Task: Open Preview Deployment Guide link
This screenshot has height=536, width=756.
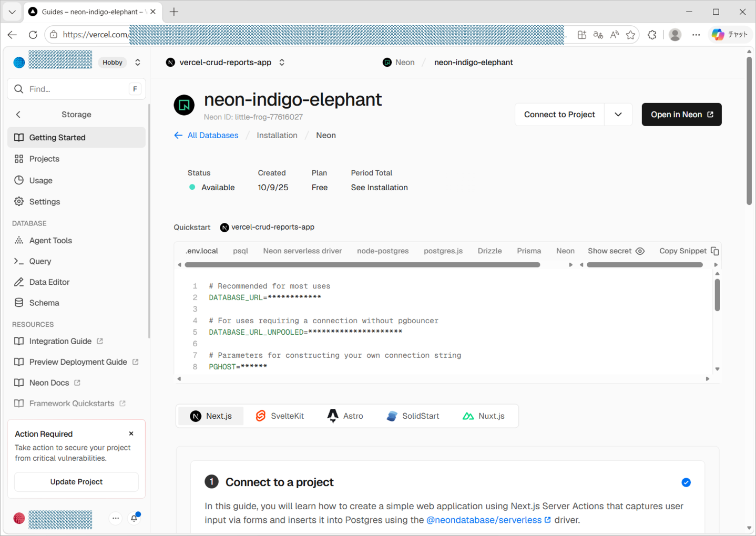Action: [x=76, y=362]
